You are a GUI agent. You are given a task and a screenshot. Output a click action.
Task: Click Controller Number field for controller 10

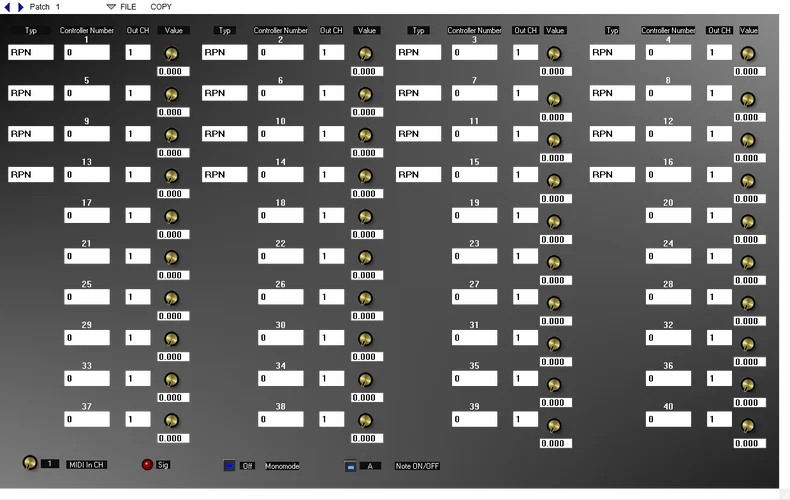281,134
